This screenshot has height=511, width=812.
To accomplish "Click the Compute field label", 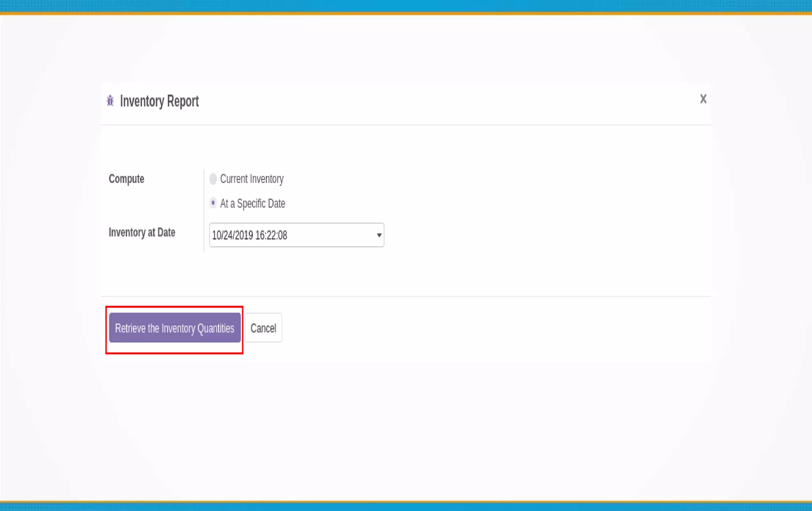I will (126, 179).
